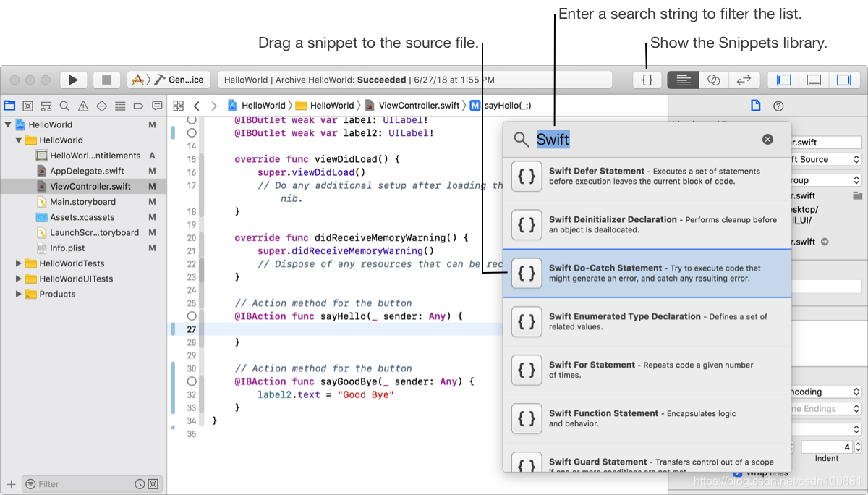Collapse the HelloWorld project root
The image size is (868, 495).
(x=7, y=124)
